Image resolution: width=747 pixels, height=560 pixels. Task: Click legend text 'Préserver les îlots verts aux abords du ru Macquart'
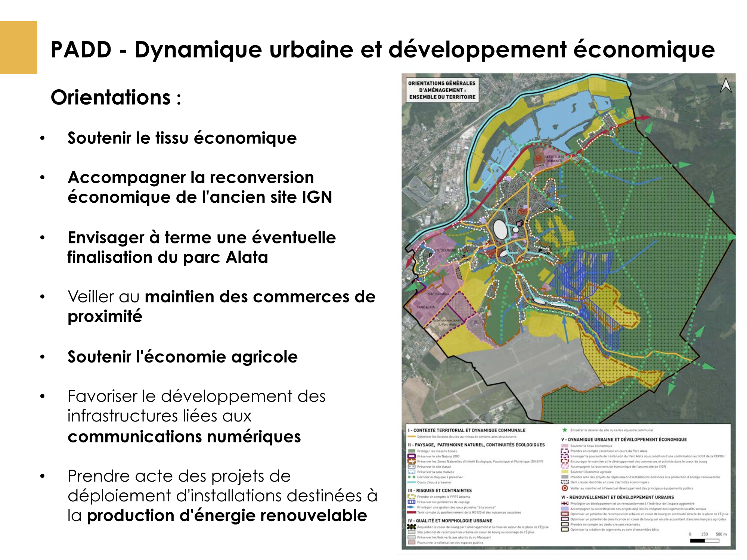pyautogui.click(x=454, y=537)
